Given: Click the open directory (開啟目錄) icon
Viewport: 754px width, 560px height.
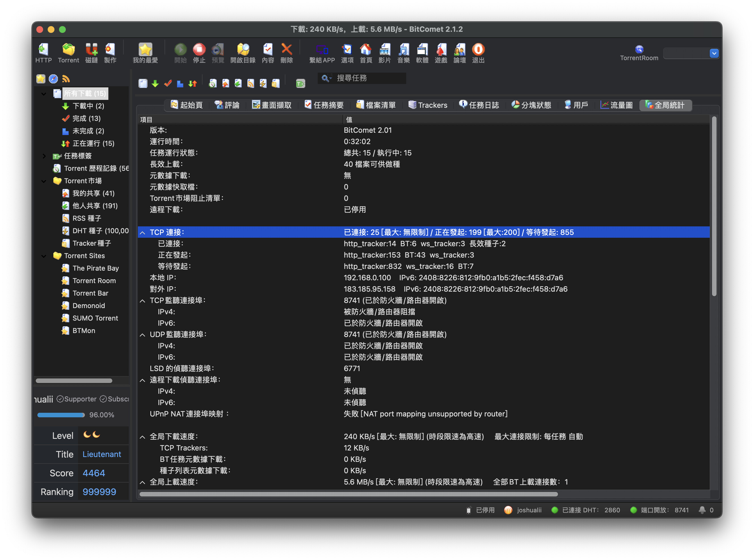Looking at the screenshot, I should tap(243, 53).
